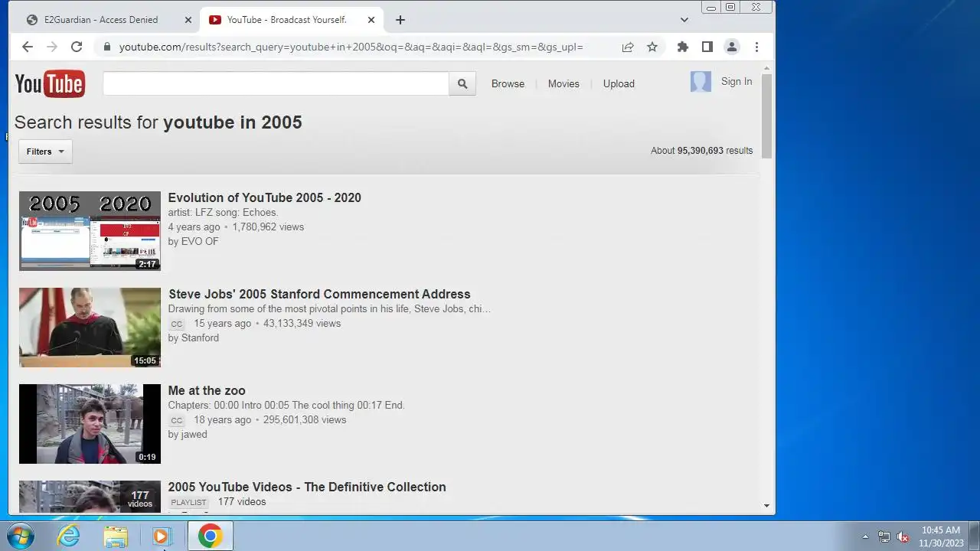Reload the page
The height and width of the screenshot is (551, 980).
77,47
